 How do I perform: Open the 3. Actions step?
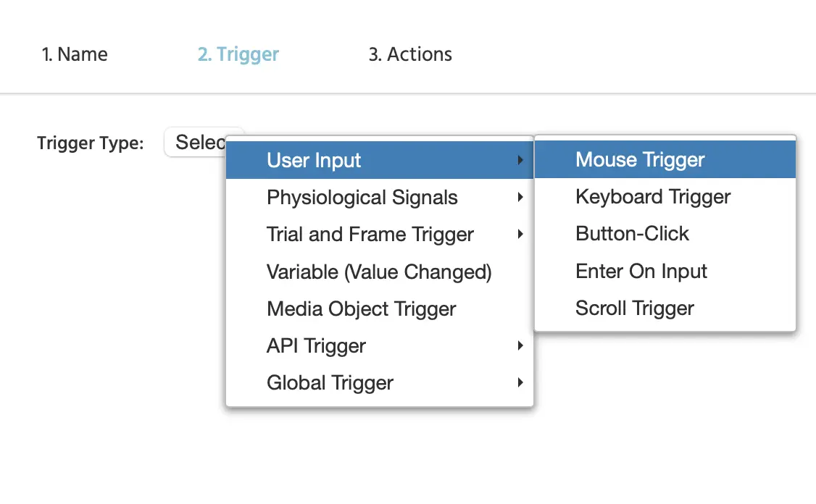pyautogui.click(x=410, y=54)
